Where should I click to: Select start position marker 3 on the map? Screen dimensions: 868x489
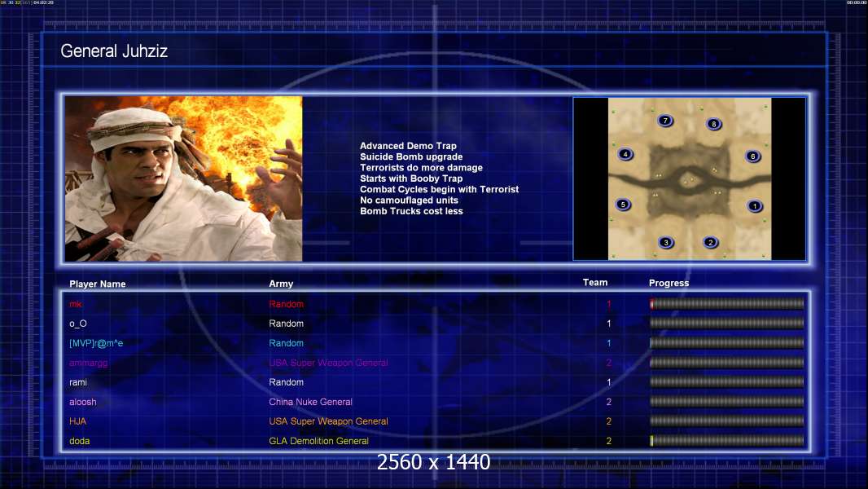666,242
